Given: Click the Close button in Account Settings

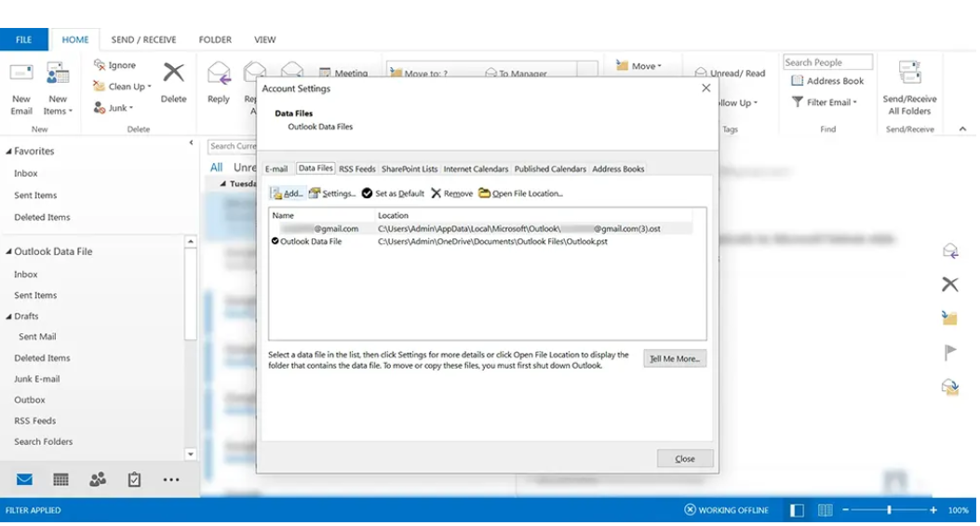Looking at the screenshot, I should click(x=684, y=458).
